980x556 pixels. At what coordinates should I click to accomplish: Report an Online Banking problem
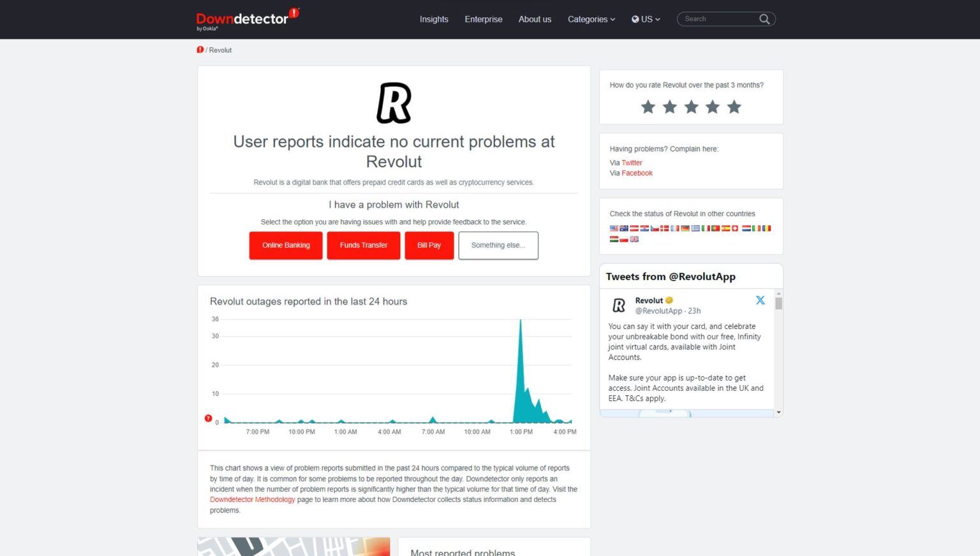click(x=286, y=245)
